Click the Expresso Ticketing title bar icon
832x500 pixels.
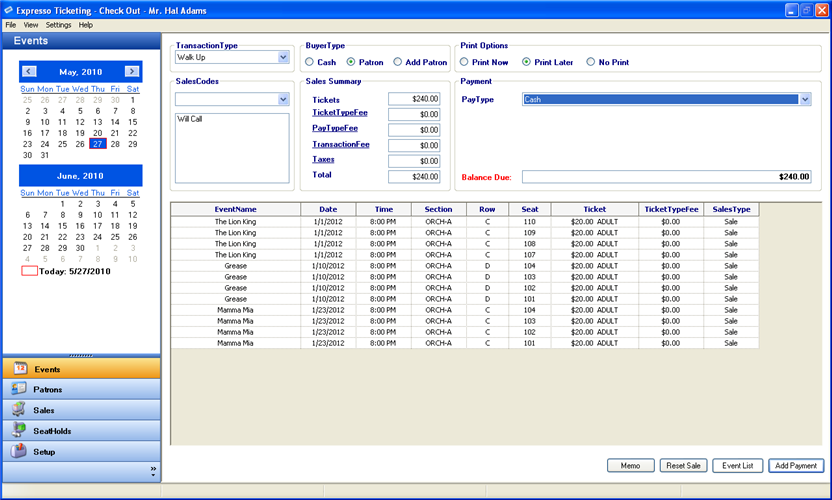coord(8,10)
